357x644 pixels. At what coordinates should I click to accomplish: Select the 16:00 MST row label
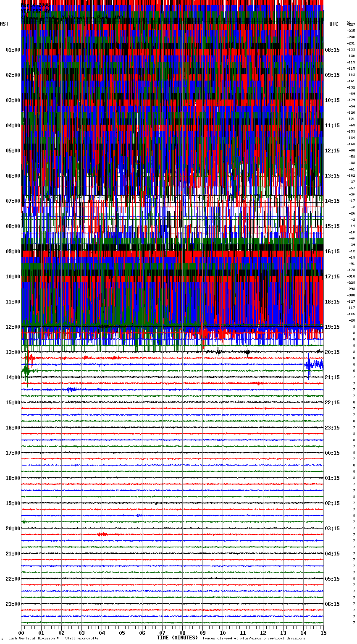click(13, 428)
